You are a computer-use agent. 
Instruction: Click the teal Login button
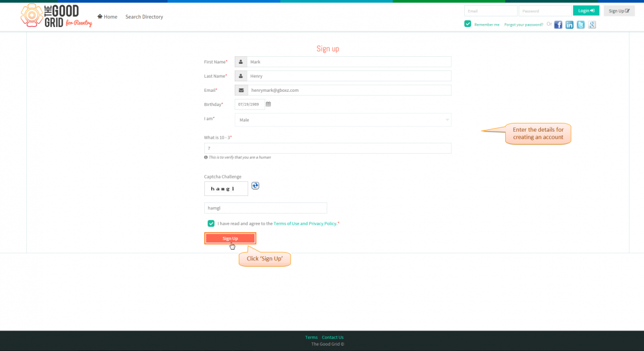[585, 11]
